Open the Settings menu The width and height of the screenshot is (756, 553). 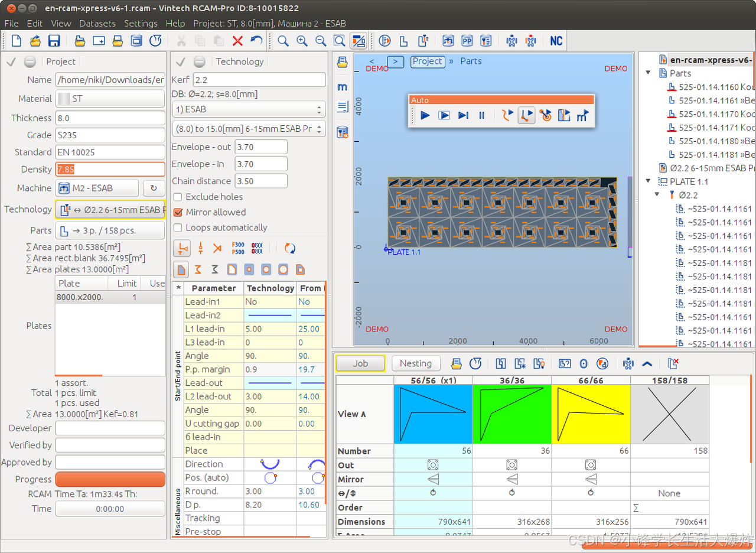point(141,24)
